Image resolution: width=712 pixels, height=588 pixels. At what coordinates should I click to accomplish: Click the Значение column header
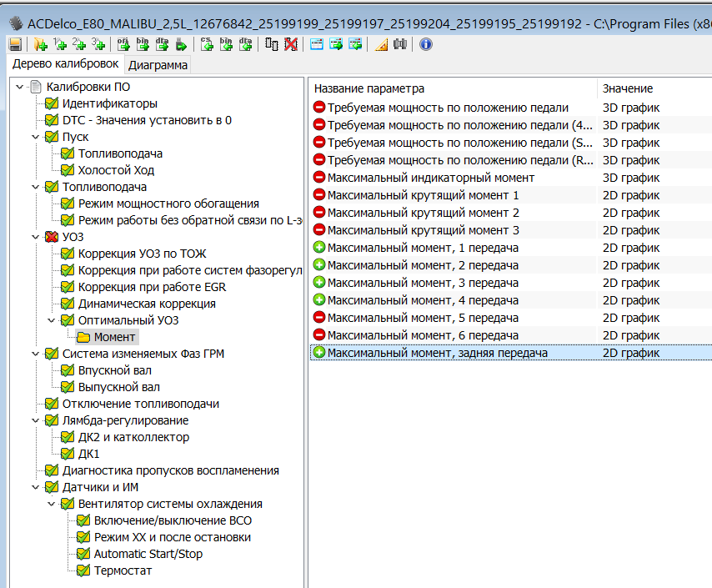coord(627,88)
